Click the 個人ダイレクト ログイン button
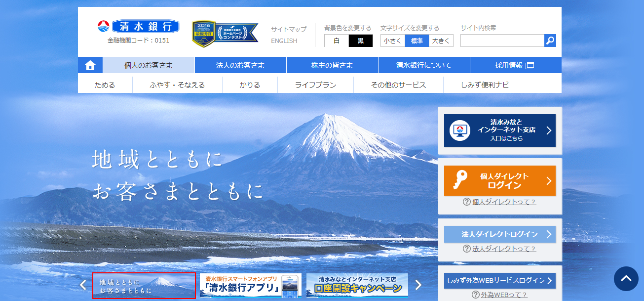644x301 pixels. click(x=499, y=181)
